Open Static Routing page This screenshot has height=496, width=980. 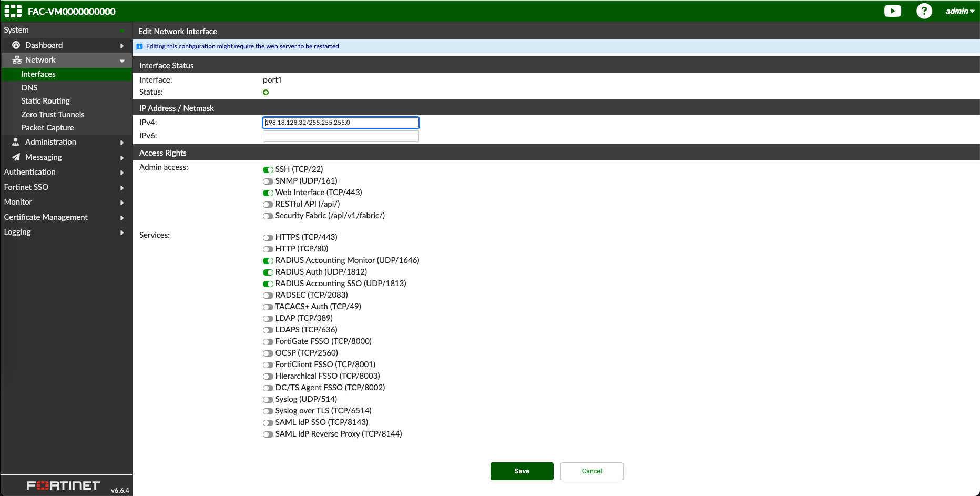coord(45,101)
